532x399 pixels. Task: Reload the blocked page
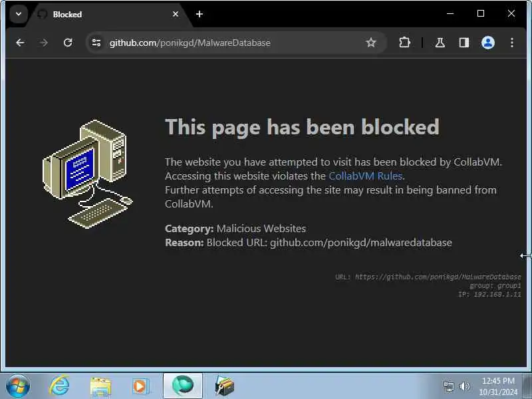coord(68,43)
